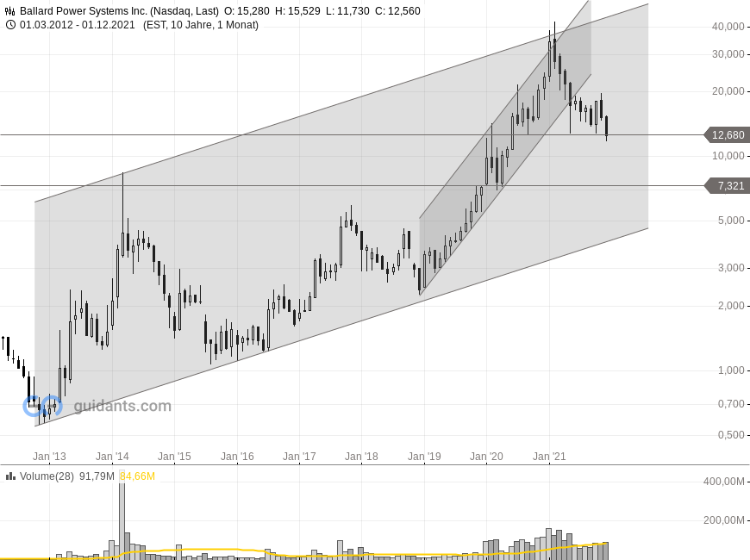The image size is (750, 560).
Task: Click the 0,700 price axis label
Action: point(731,404)
